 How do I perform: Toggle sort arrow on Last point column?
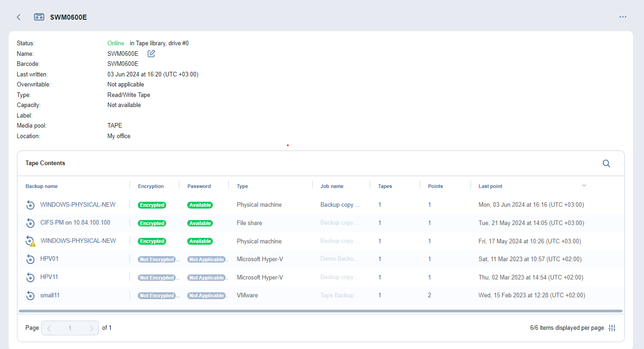pos(584,186)
